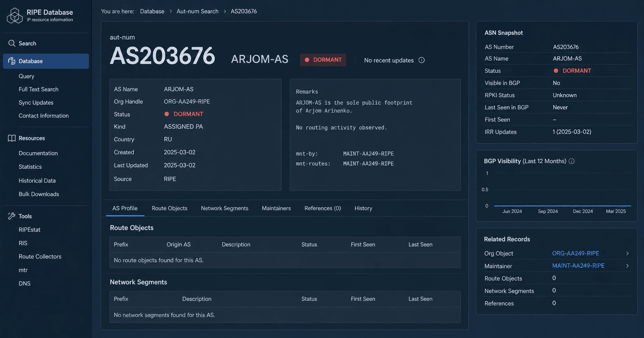Select the Maintainers tab
Viewport: 644px width, 338px height.
(276, 208)
